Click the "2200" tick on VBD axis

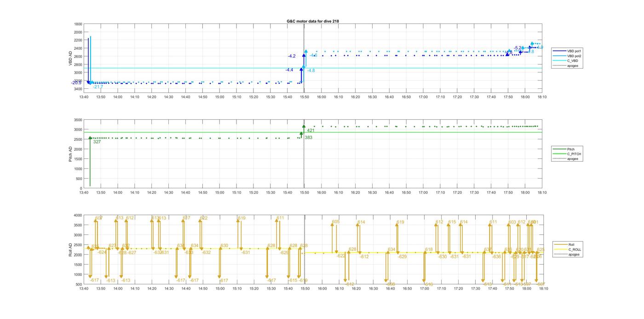(78, 40)
